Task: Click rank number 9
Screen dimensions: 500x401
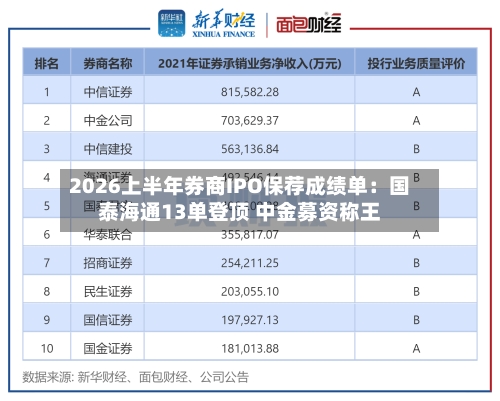Action: tap(47, 320)
